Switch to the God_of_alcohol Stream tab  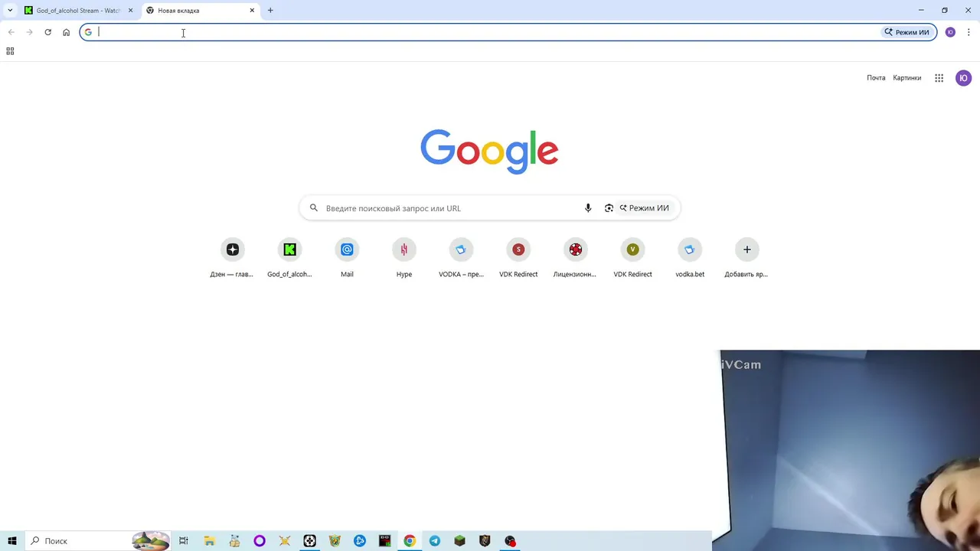79,11
